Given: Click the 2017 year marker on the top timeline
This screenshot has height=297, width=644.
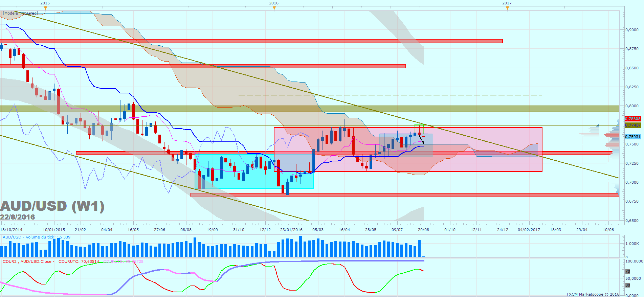Looking at the screenshot, I should click(507, 3).
